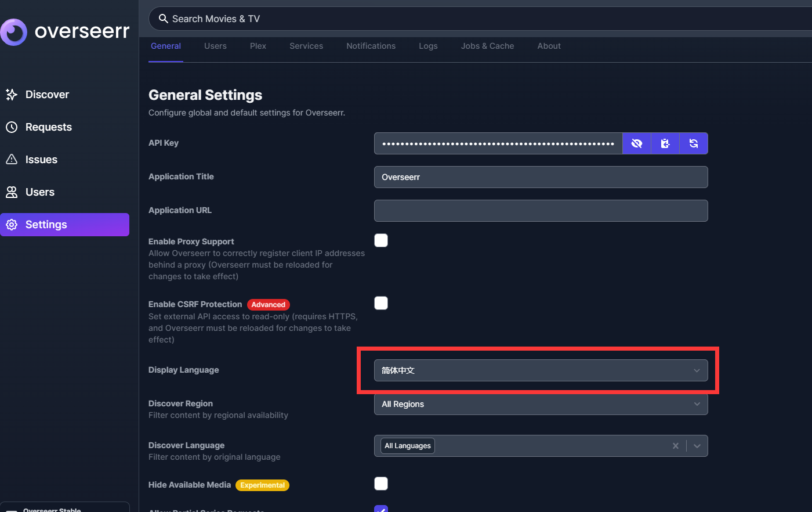The image size is (812, 512).
Task: Click the Application URL input field
Action: click(541, 211)
